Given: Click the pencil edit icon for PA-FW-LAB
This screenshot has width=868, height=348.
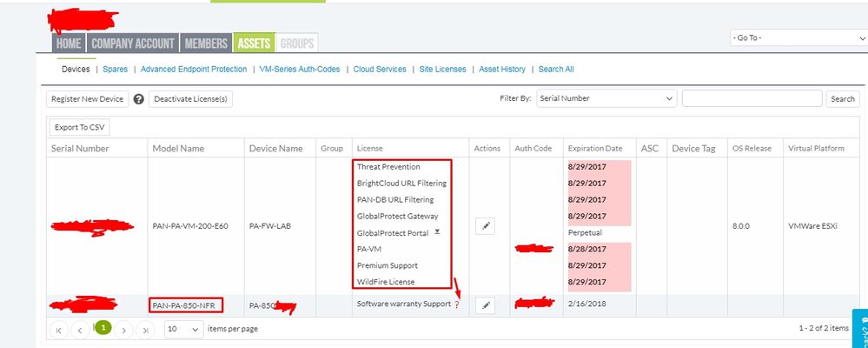Looking at the screenshot, I should pos(485,226).
